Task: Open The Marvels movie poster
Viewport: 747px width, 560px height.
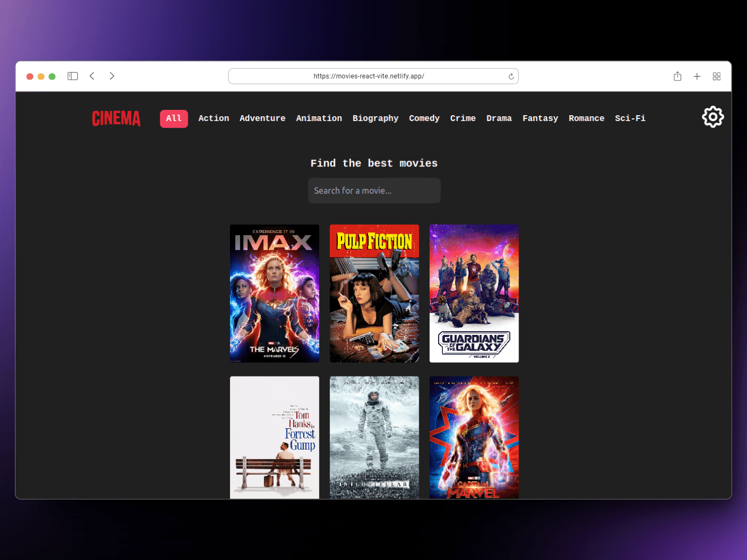Action: click(x=275, y=293)
